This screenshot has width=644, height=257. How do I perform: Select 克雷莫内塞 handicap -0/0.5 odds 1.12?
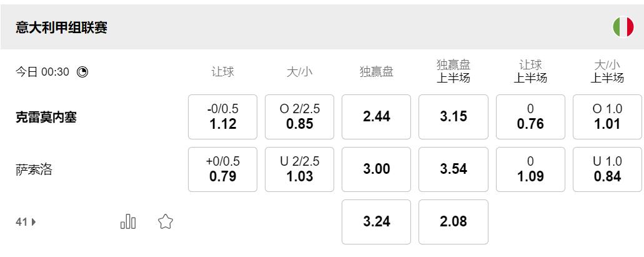222,117
